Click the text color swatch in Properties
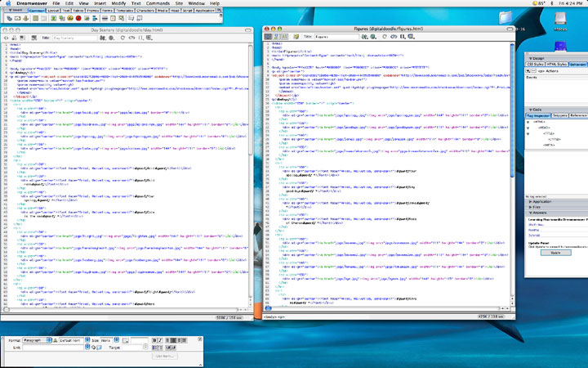The height and width of the screenshot is (368, 588). (x=127, y=339)
